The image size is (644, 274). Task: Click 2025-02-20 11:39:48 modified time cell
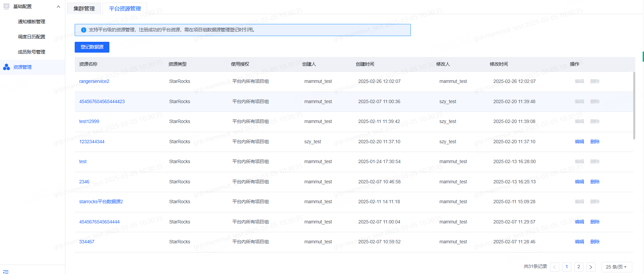click(x=514, y=101)
